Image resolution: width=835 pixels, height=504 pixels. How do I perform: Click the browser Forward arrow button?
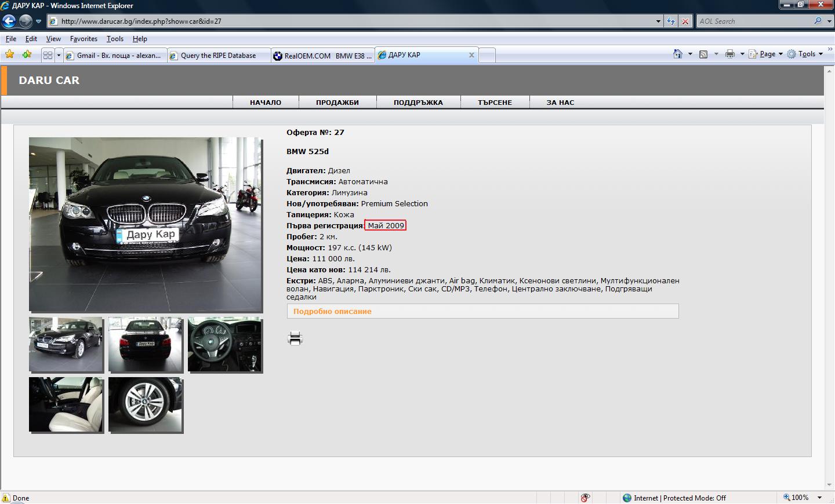(26, 21)
